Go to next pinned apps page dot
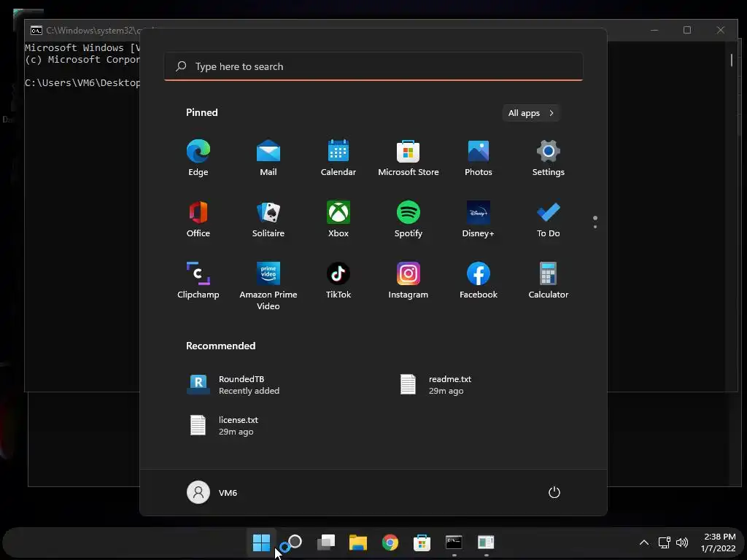747x560 pixels. [x=595, y=227]
